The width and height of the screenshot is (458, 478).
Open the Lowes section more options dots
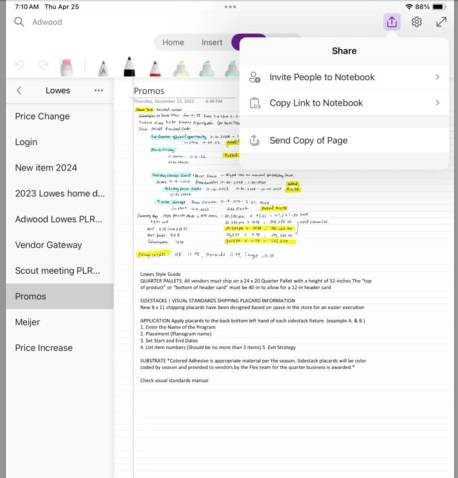tap(99, 90)
